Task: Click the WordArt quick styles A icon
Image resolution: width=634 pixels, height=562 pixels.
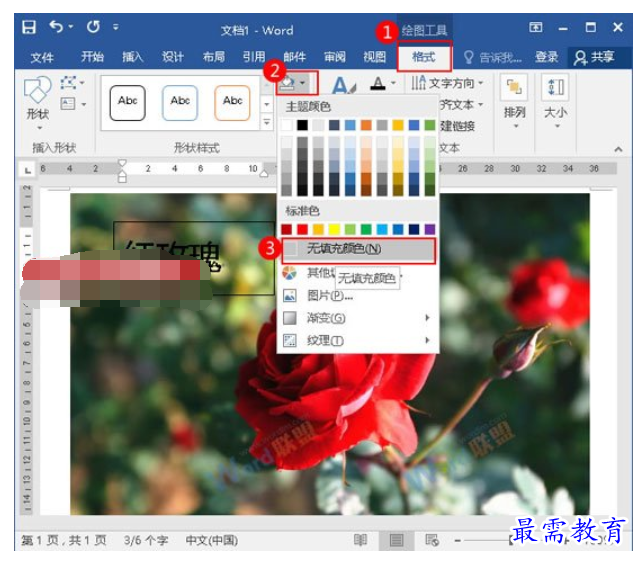Action: [x=343, y=85]
